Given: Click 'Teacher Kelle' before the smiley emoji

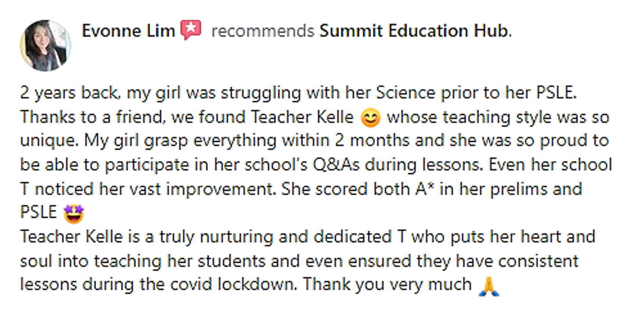Looking at the screenshot, I should click(302, 117).
